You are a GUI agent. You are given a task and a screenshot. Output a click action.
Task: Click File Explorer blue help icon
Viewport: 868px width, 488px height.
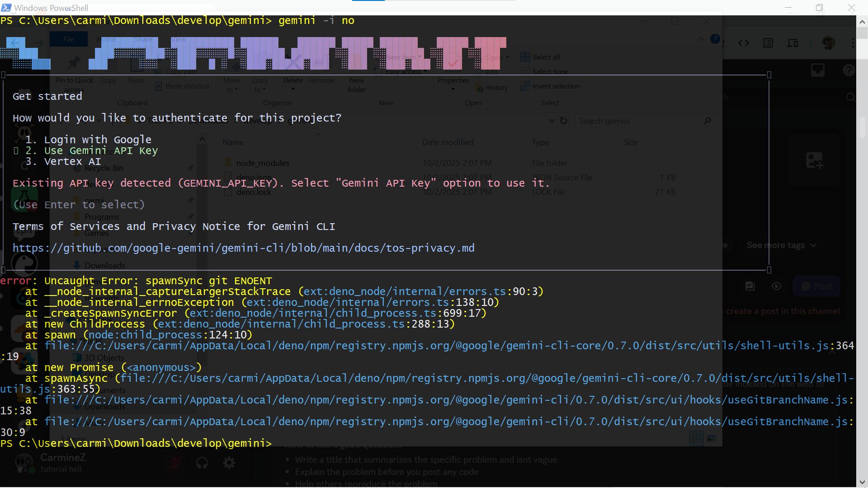click(x=715, y=39)
